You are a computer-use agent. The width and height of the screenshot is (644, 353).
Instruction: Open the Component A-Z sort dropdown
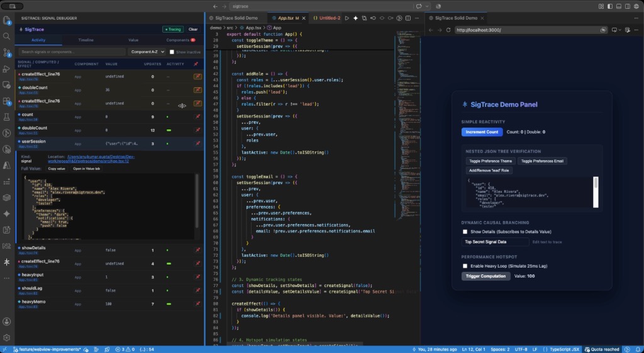[x=147, y=52]
